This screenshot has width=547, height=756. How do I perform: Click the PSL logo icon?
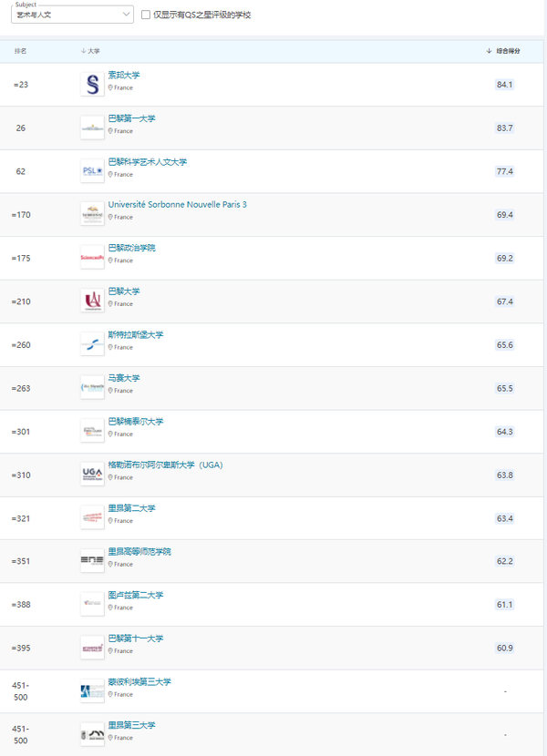[x=92, y=171]
